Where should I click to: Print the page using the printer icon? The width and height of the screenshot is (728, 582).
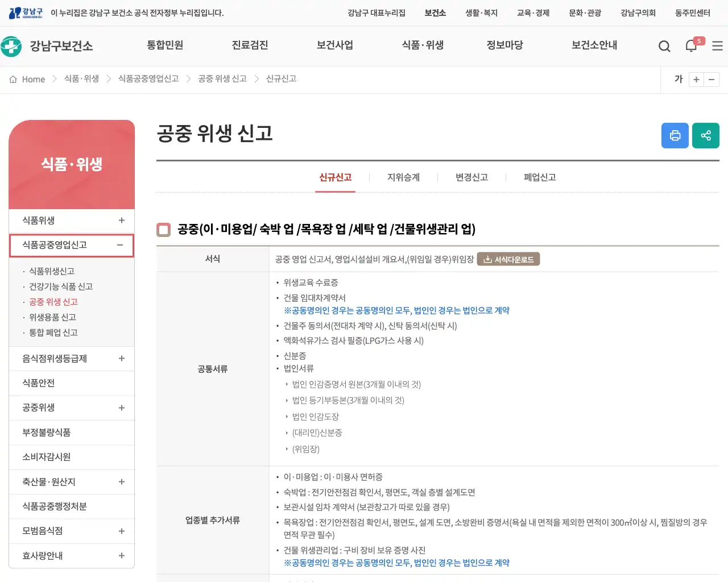pos(675,135)
